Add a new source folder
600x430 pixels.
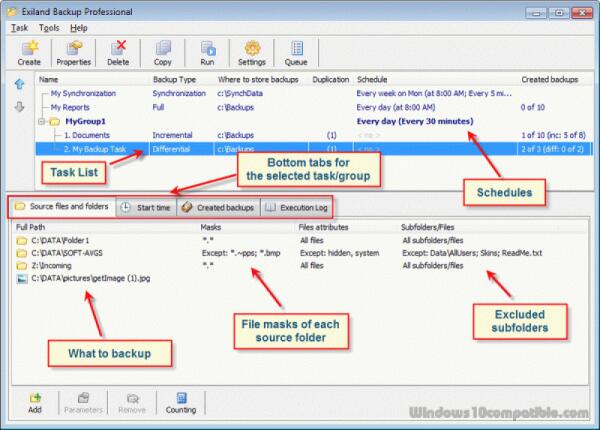pyautogui.click(x=35, y=401)
